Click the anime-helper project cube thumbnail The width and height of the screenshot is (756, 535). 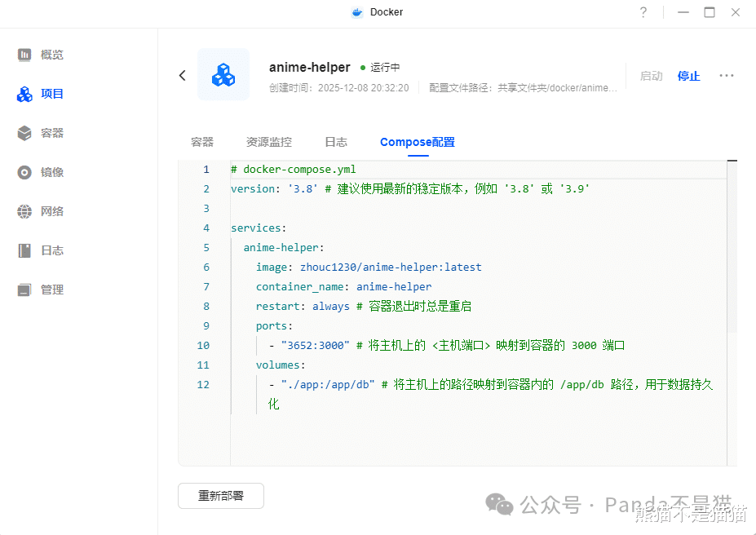tap(223, 75)
